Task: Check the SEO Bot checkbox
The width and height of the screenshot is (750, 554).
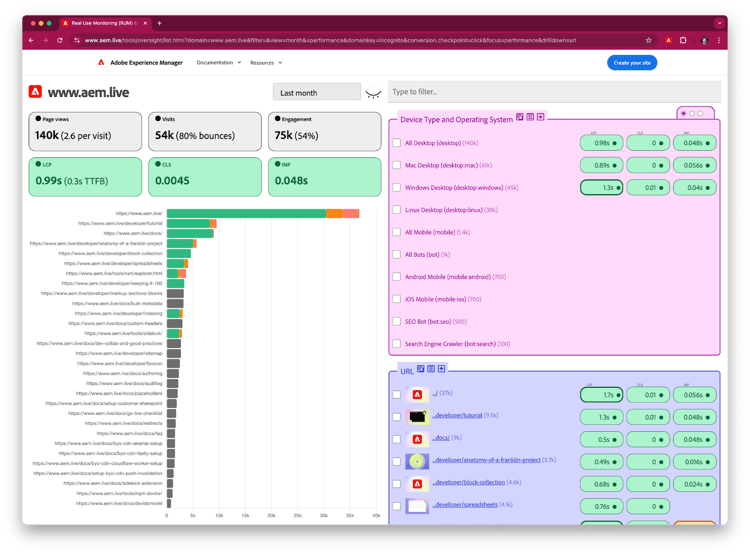Action: (x=397, y=321)
